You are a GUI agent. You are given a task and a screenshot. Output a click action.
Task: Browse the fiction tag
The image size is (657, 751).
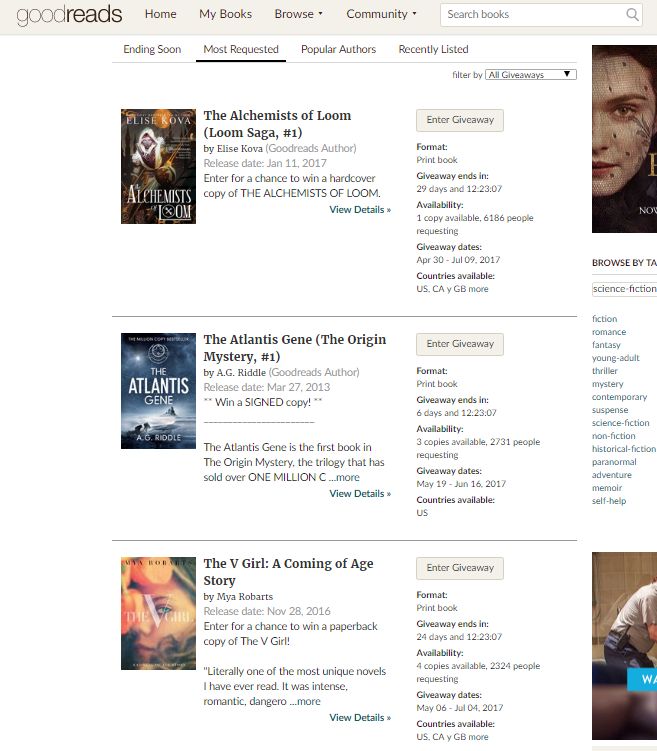click(x=604, y=319)
